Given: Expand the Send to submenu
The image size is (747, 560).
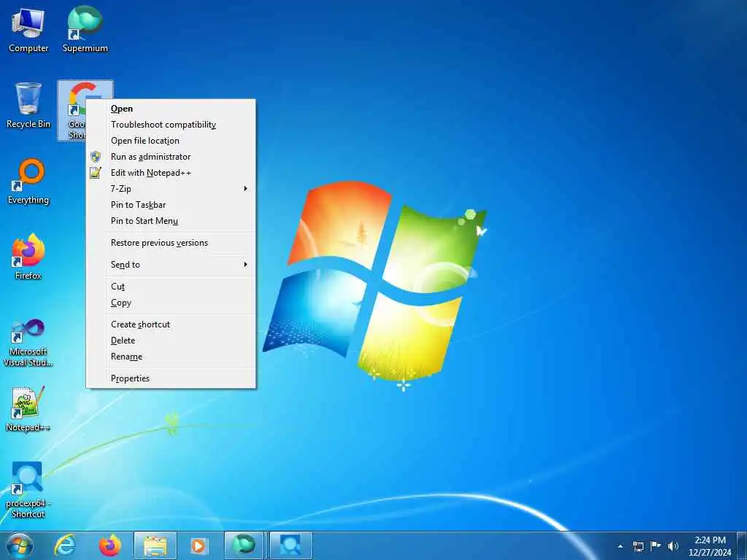Looking at the screenshot, I should 171,265.
